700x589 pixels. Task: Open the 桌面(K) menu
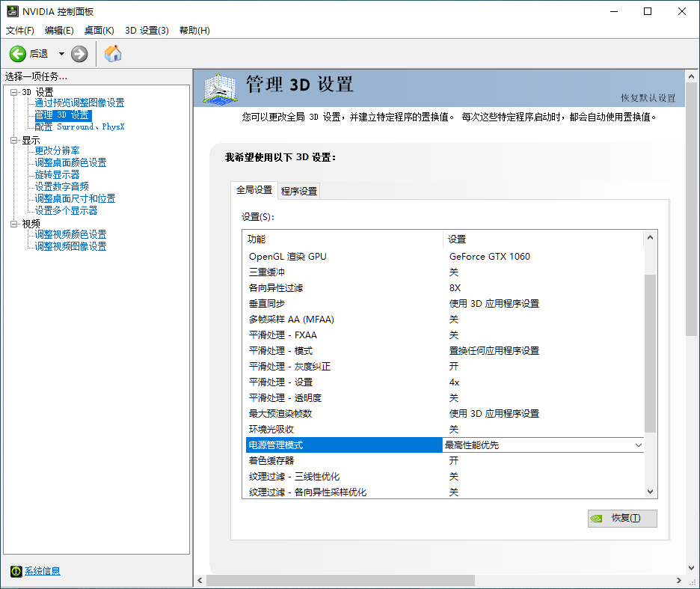point(99,31)
